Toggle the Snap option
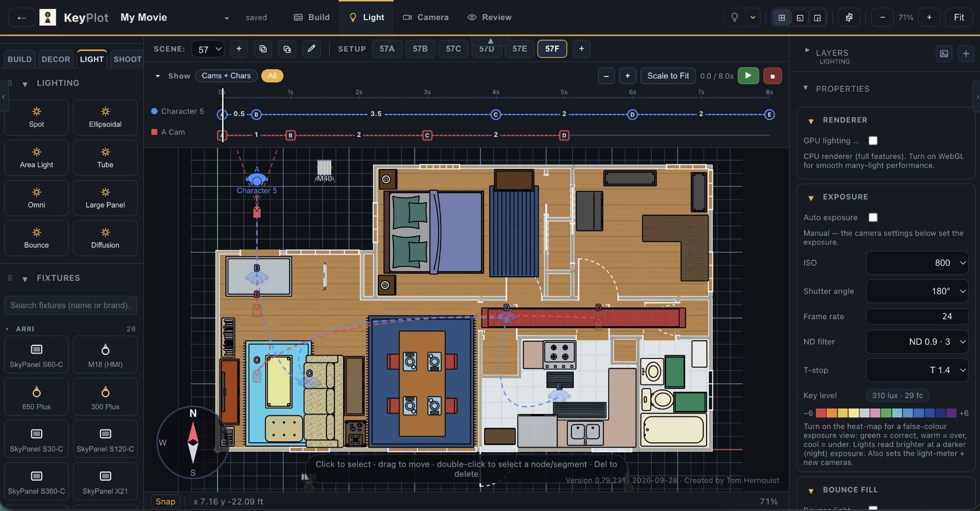 click(x=165, y=501)
